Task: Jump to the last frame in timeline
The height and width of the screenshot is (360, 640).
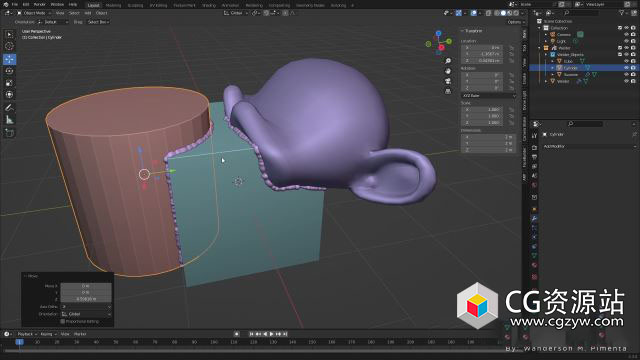Action: click(285, 334)
